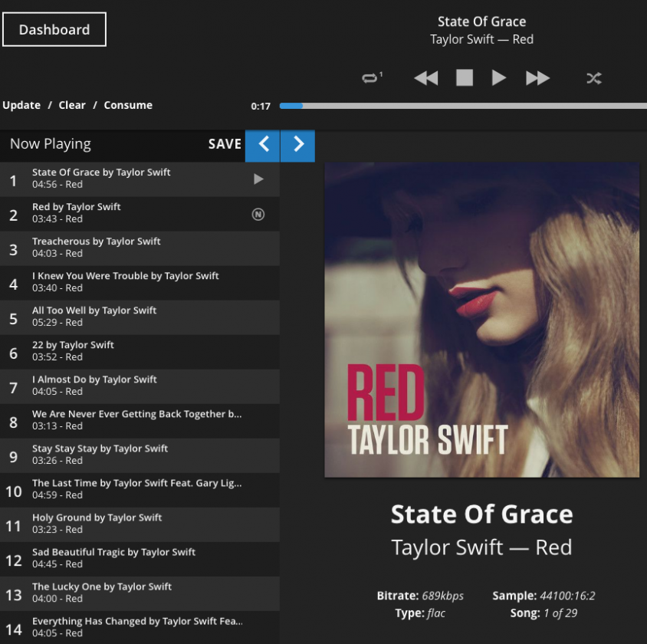The image size is (647, 644).
Task: Choose The Last Time track row
Action: (140, 490)
